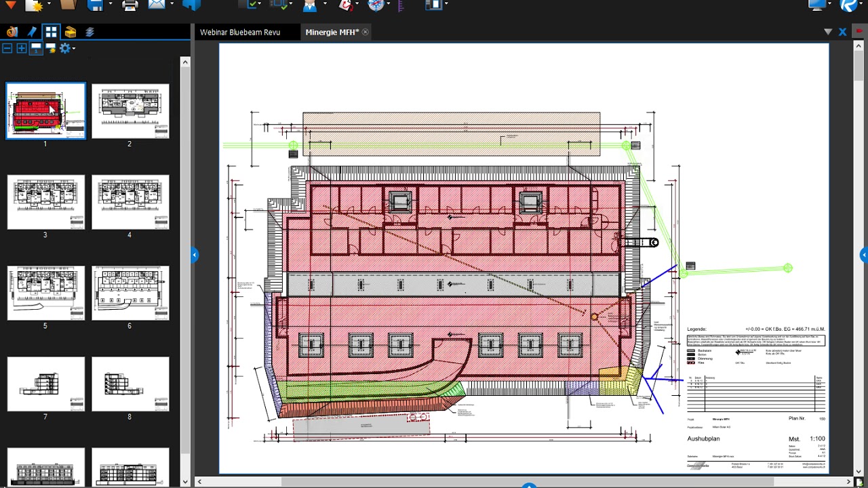Image resolution: width=868 pixels, height=488 pixels.
Task: Click thumbnail panel scroll up arrow
Action: click(x=185, y=62)
